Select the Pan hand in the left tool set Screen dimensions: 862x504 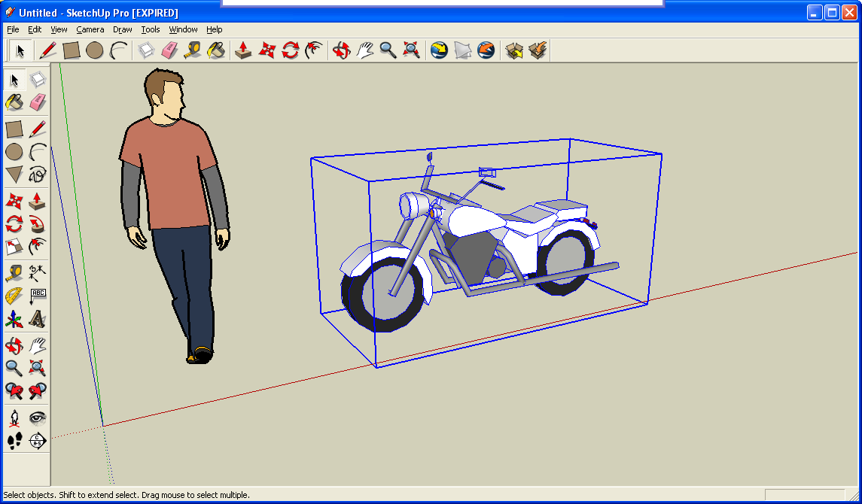click(x=38, y=346)
